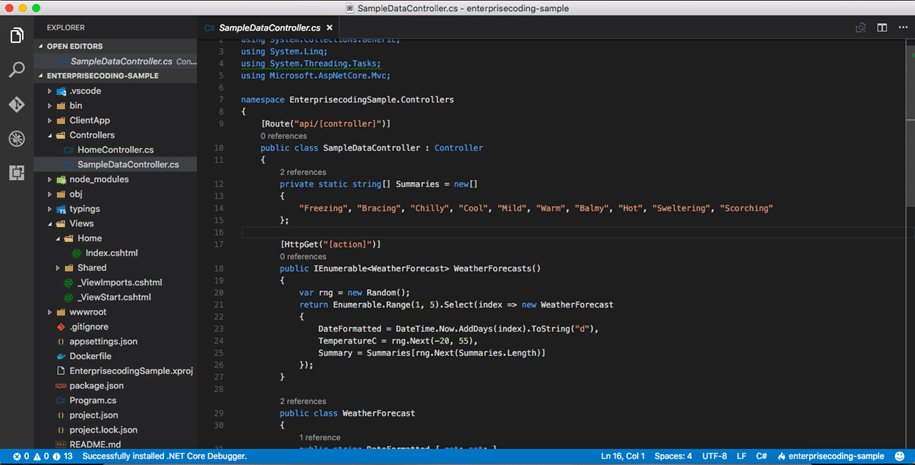This screenshot has width=915, height=465.
Task: Click the info count 13 in status bar
Action: (x=62, y=456)
